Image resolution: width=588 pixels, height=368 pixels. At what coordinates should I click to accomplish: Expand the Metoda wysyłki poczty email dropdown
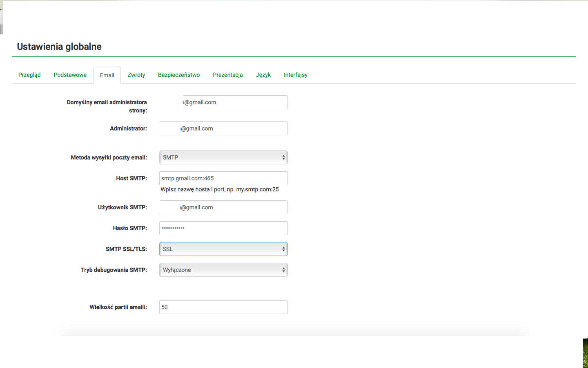point(223,157)
